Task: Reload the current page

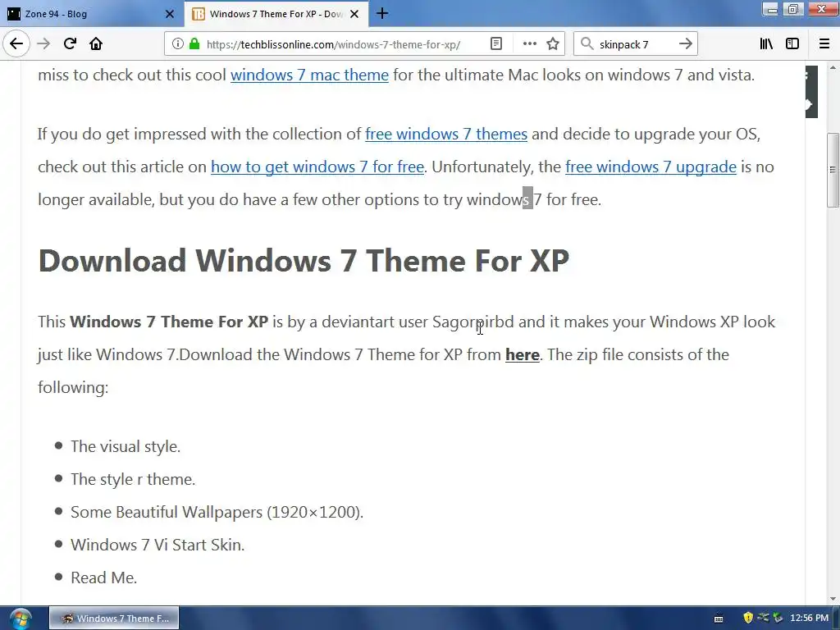Action: (70, 44)
